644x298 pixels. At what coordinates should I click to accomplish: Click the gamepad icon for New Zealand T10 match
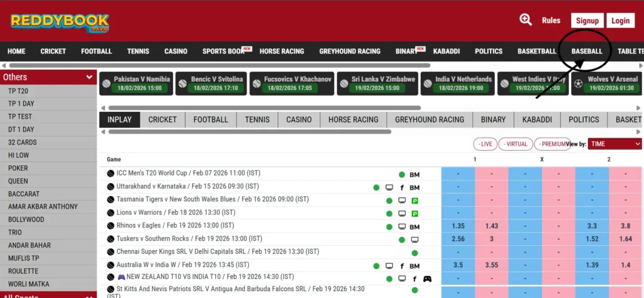click(x=428, y=279)
